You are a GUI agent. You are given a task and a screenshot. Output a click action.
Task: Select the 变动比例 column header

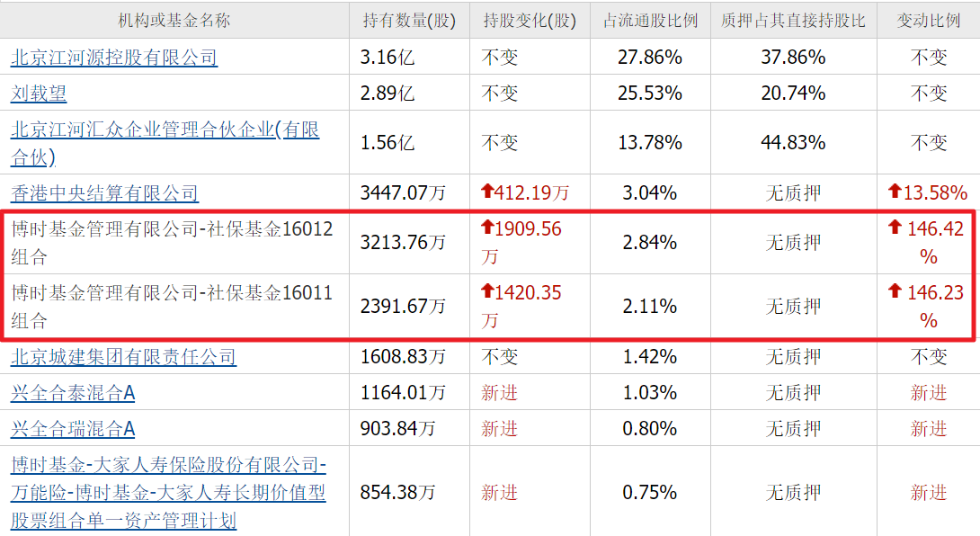click(929, 21)
